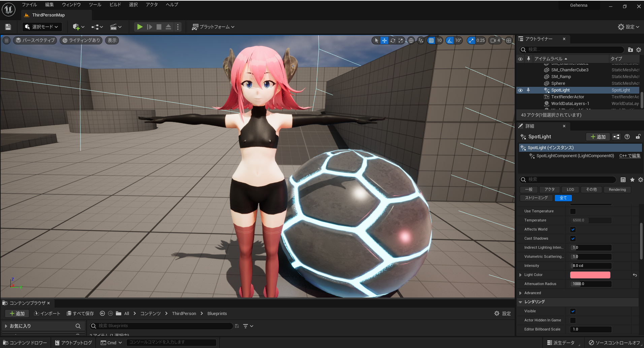Open surface snapping options in viewport toolbar
Image resolution: width=644 pixels, height=348 pixels.
pos(421,40)
